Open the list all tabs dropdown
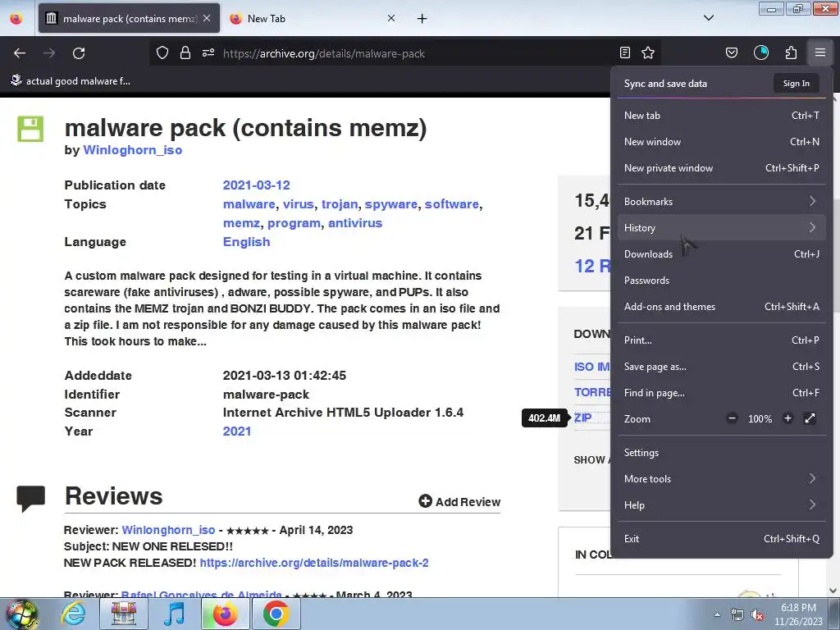Viewport: 840px width, 630px height. [709, 18]
